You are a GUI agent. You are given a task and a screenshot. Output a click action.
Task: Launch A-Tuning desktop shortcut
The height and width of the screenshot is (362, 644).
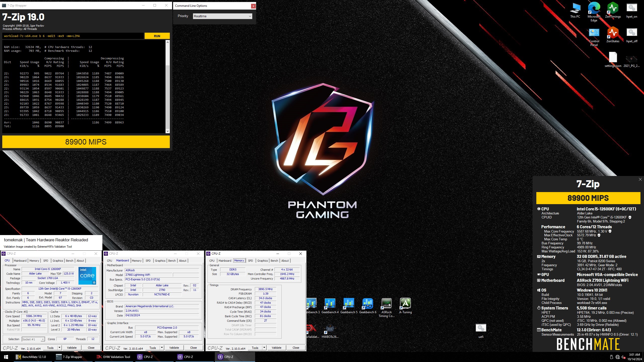tap(406, 306)
